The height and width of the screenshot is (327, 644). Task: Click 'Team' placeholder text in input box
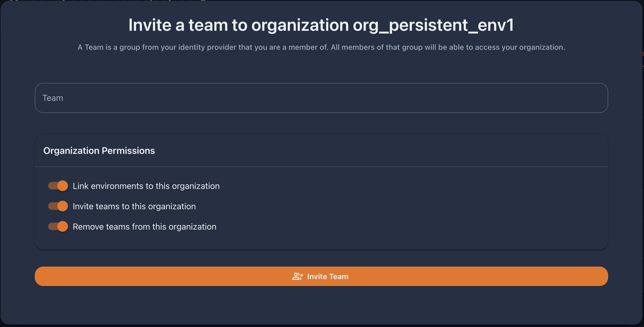click(x=53, y=98)
